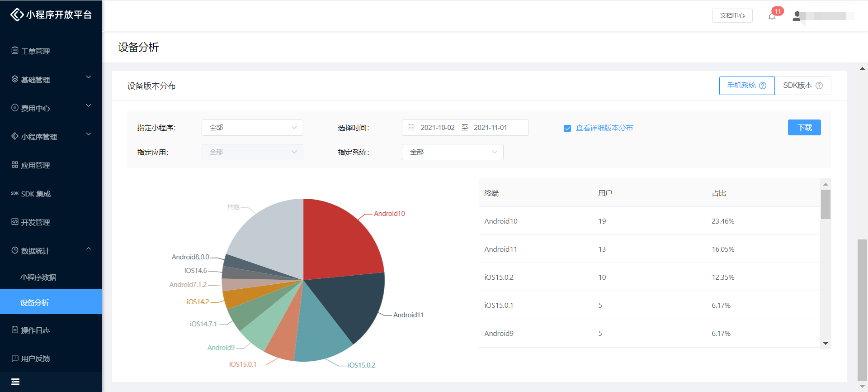Open the 指定小程序 dropdown
Image resolution: width=868 pixels, height=392 pixels.
(x=252, y=128)
